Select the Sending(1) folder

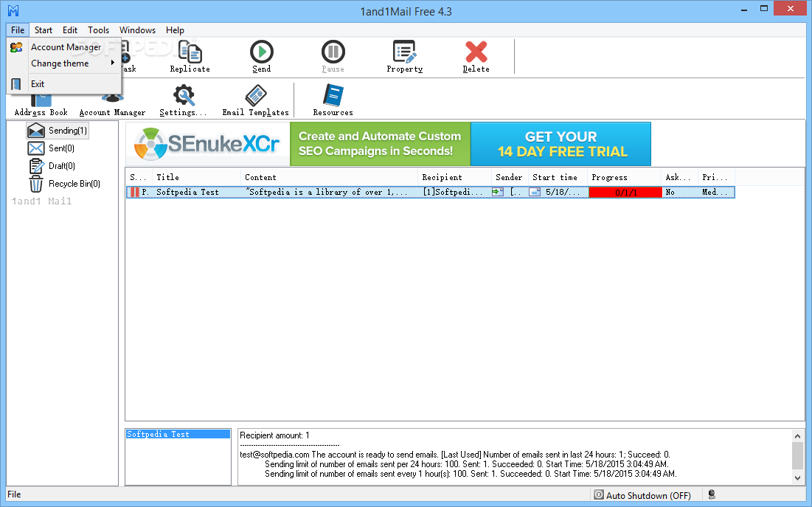[x=58, y=131]
